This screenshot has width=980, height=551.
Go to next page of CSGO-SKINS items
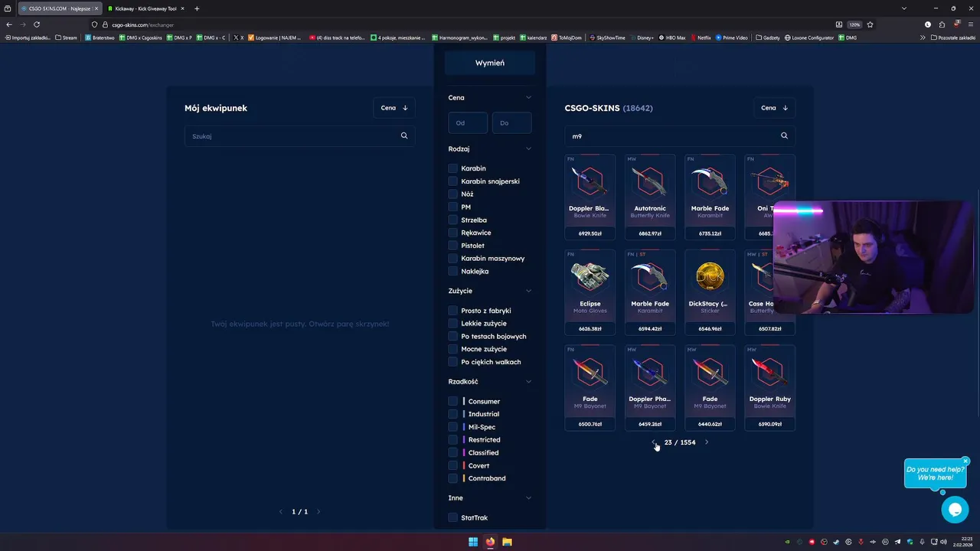[x=706, y=442]
